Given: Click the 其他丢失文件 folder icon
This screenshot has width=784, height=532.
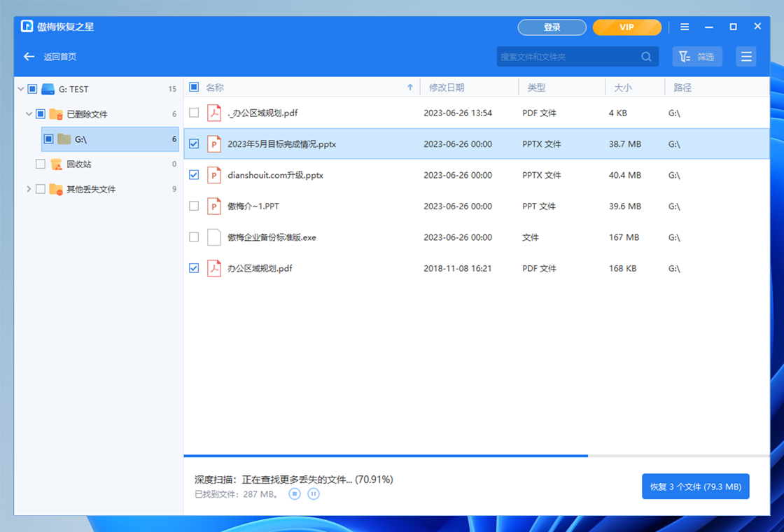Looking at the screenshot, I should click(56, 190).
